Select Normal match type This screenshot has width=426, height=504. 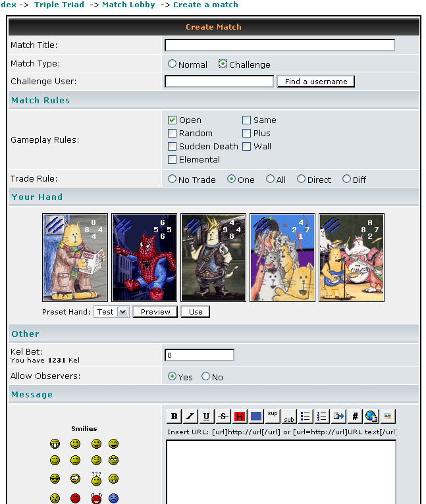(172, 64)
